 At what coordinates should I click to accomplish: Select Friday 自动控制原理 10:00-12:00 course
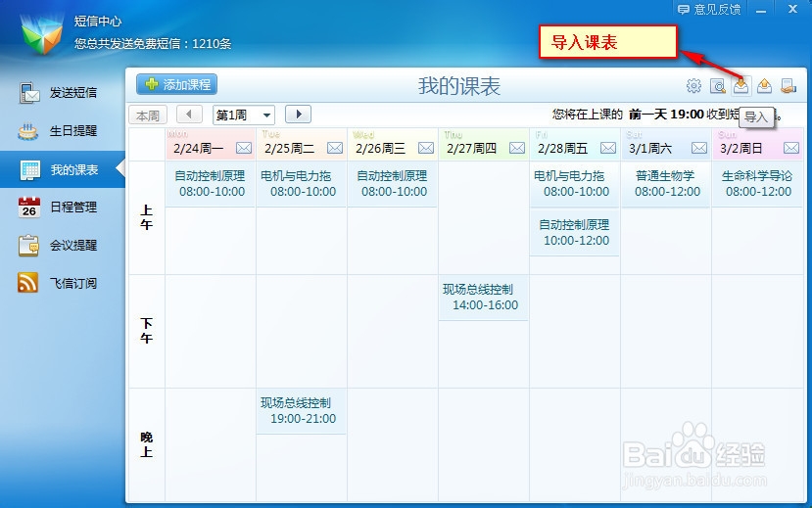[575, 233]
